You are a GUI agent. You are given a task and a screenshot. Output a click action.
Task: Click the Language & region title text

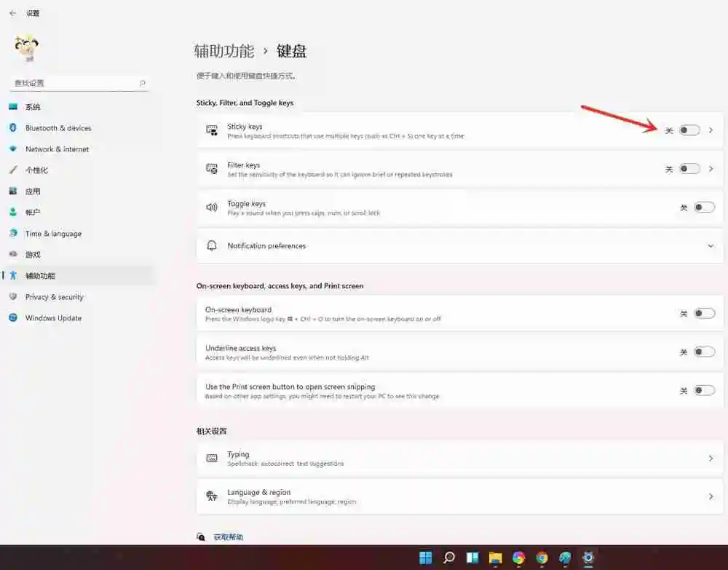point(258,493)
